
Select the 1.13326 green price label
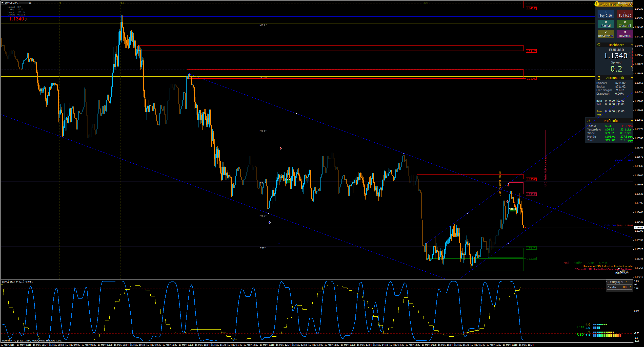tap(531, 248)
